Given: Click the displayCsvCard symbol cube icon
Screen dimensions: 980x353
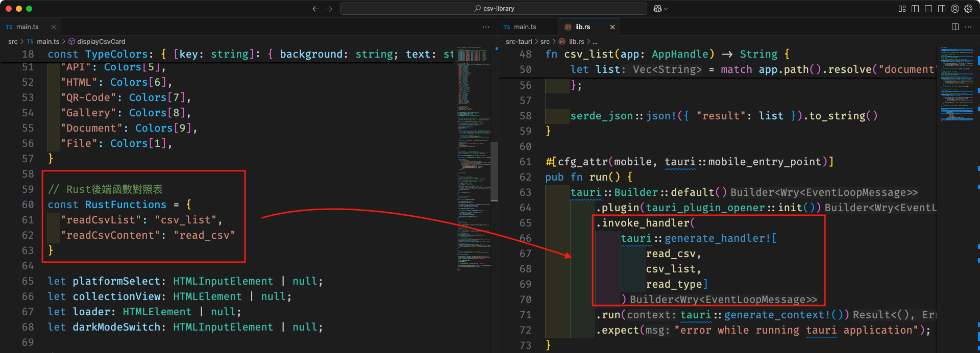Looking at the screenshot, I should click(71, 42).
